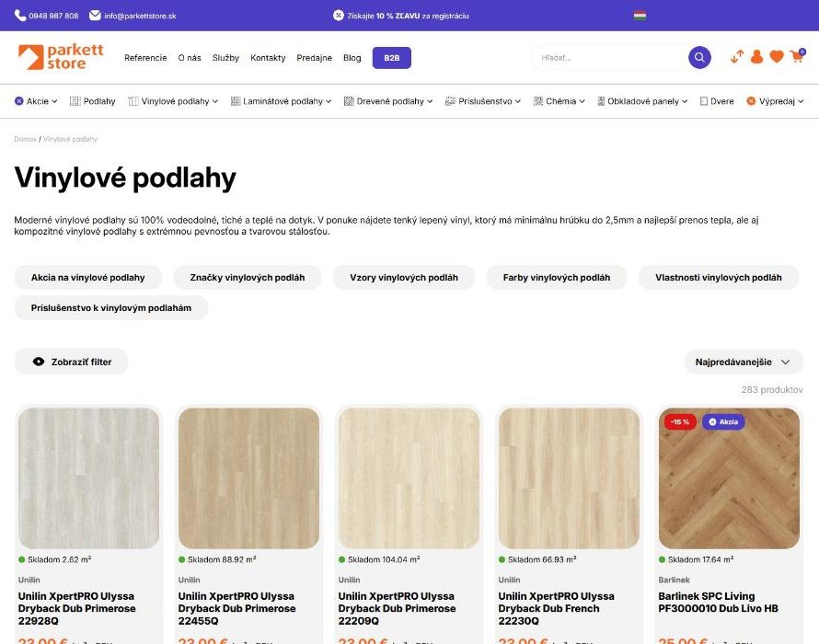Click the B2B button

coord(392,57)
